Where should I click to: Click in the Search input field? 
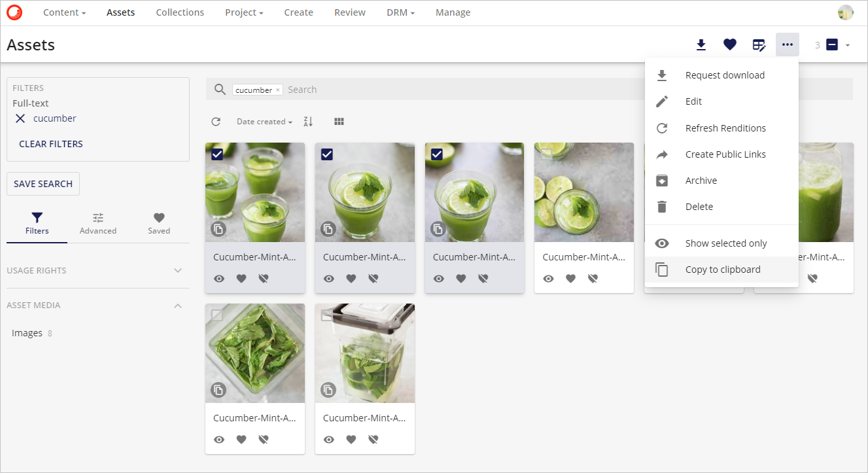point(458,90)
